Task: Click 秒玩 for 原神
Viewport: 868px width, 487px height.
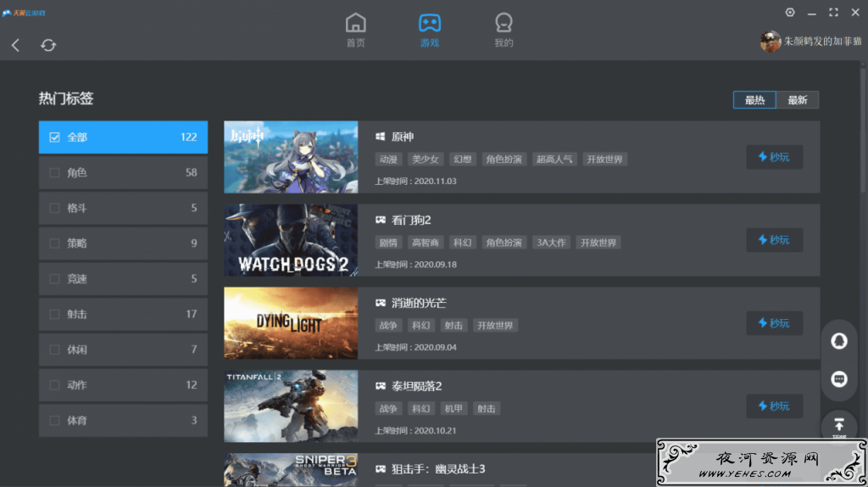Action: coord(774,157)
